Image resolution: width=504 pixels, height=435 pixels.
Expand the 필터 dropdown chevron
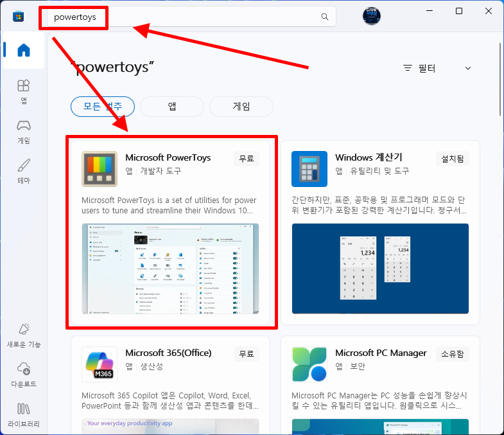click(468, 68)
